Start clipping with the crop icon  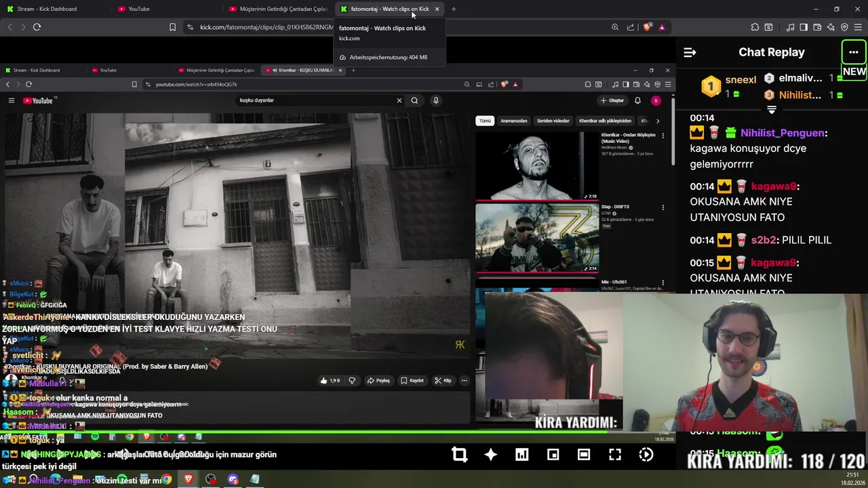(x=460, y=455)
